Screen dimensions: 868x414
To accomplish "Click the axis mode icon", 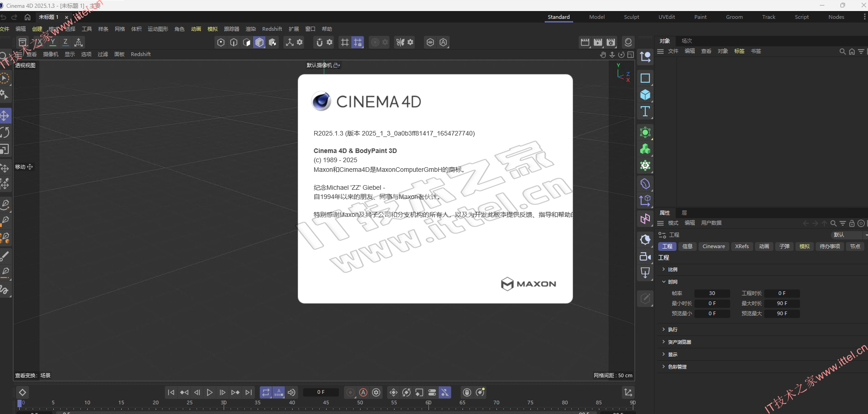I will [x=289, y=42].
